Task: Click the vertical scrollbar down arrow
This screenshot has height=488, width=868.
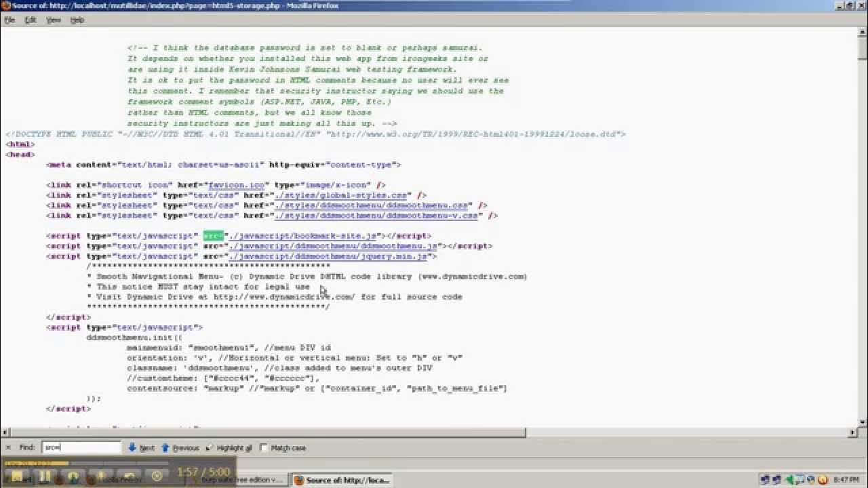Action: pyautogui.click(x=863, y=422)
